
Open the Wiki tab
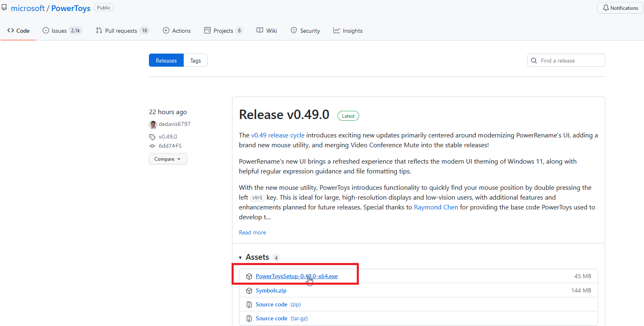tap(267, 31)
